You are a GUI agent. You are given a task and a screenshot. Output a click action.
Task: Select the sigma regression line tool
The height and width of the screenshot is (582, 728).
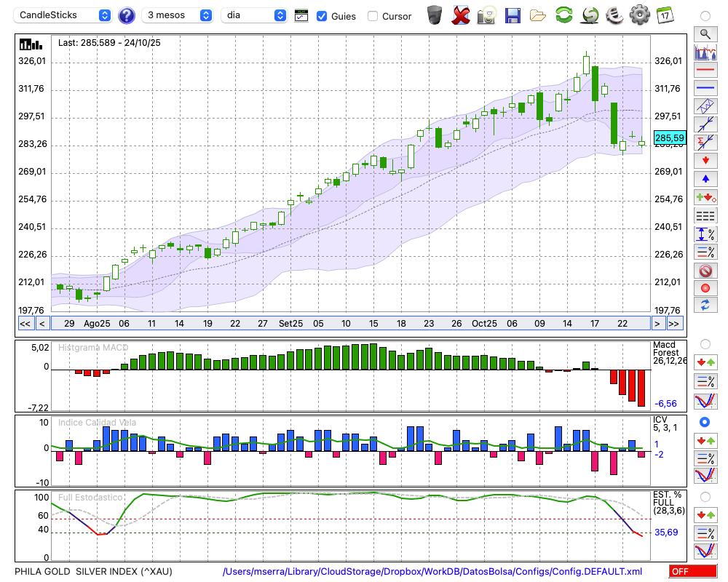[705, 143]
